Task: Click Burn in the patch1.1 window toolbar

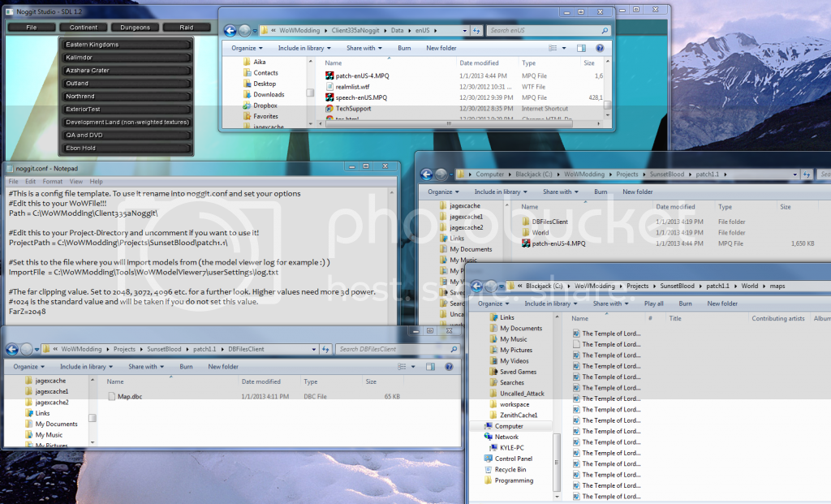Action: pos(601,192)
